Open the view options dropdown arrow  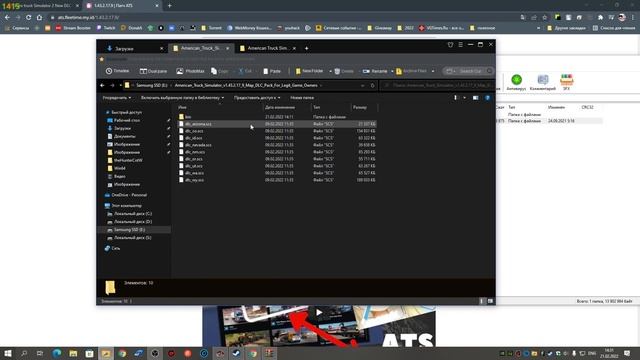pos(464,98)
